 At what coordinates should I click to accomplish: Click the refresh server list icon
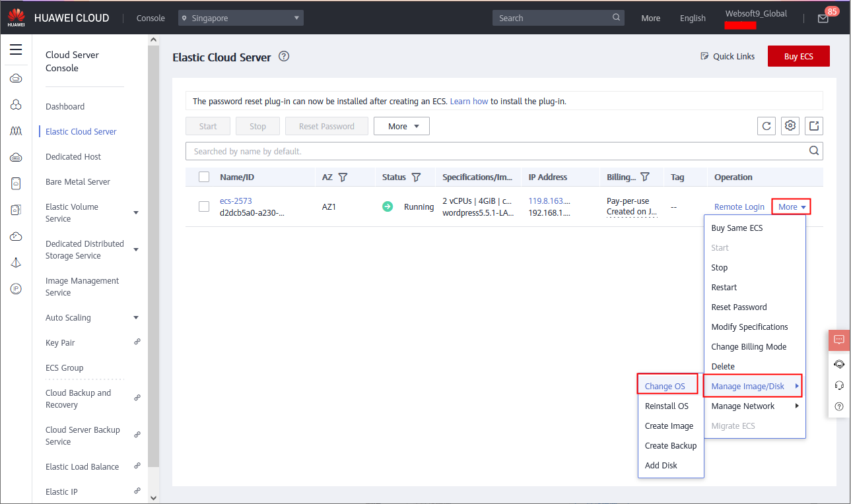[766, 126]
